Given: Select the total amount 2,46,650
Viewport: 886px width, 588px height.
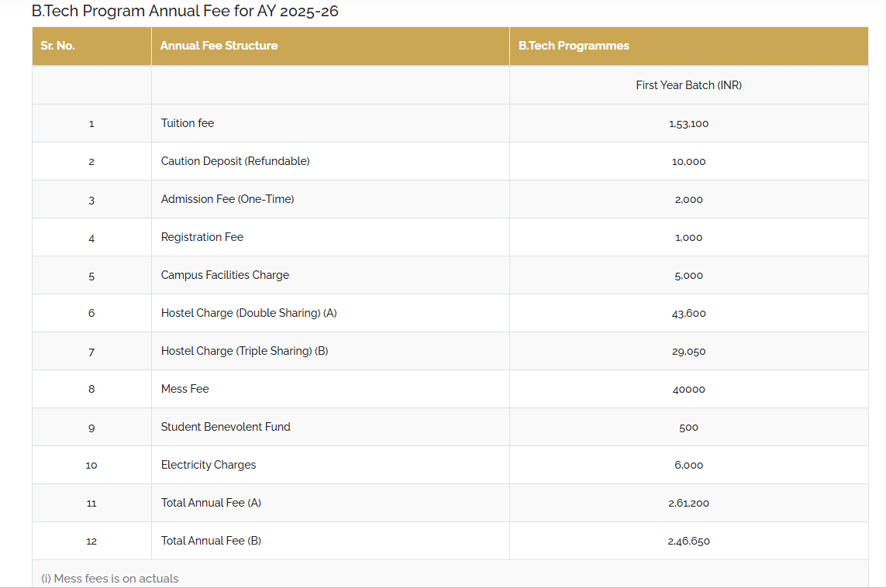Looking at the screenshot, I should [x=688, y=542].
